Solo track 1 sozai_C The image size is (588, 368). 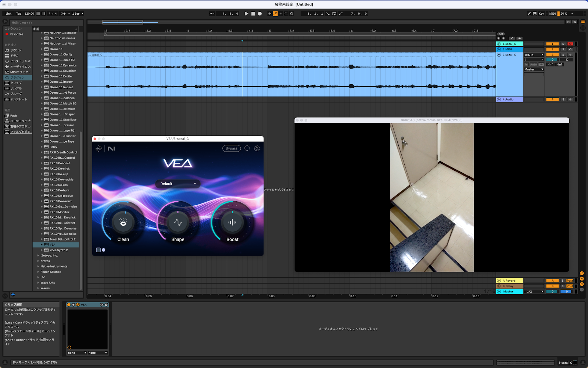563,44
